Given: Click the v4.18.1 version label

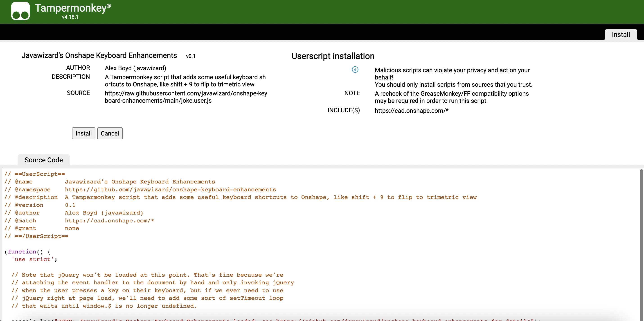Looking at the screenshot, I should tap(70, 17).
